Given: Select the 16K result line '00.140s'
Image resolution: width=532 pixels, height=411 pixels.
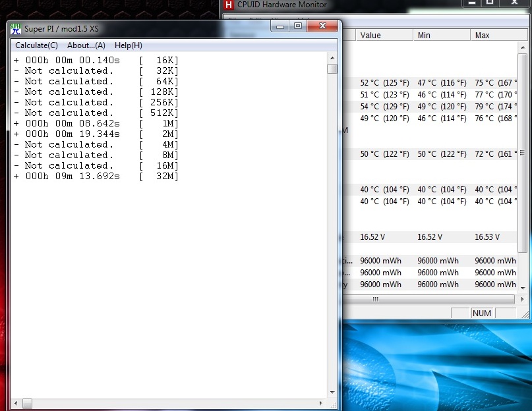Looking at the screenshot, I should [96, 61].
